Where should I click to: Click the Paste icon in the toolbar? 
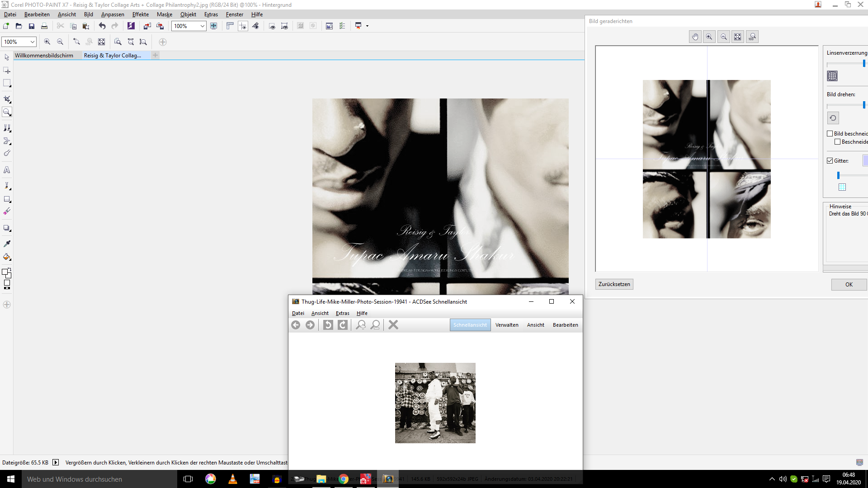pyautogui.click(x=86, y=26)
